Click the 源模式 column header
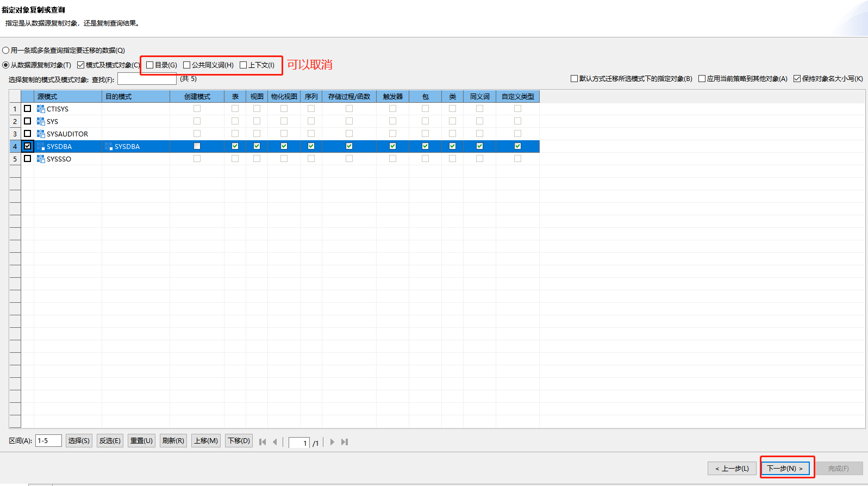 [68, 96]
